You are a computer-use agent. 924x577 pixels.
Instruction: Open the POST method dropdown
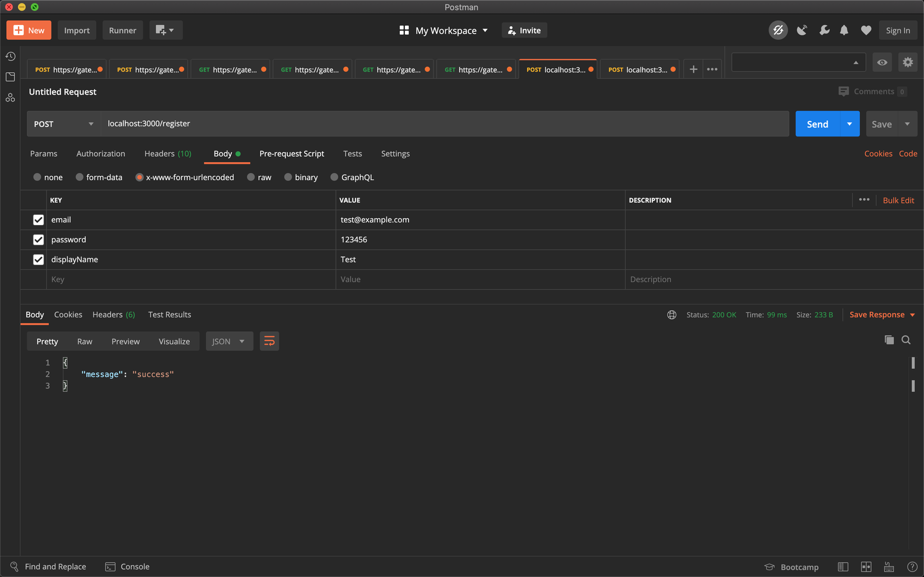tap(63, 124)
